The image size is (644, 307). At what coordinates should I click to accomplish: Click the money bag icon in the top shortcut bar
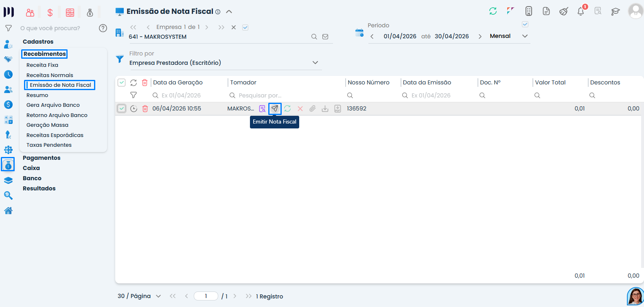coord(90,13)
